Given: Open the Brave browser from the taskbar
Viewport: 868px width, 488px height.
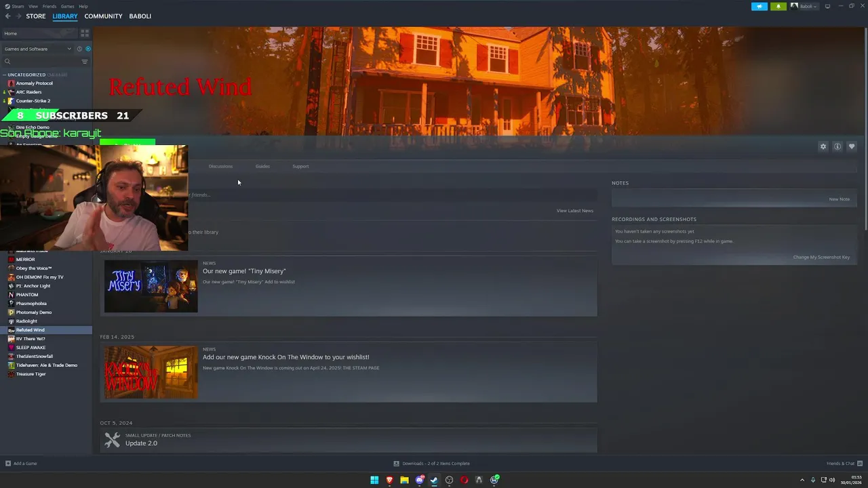Looking at the screenshot, I should pos(389,480).
